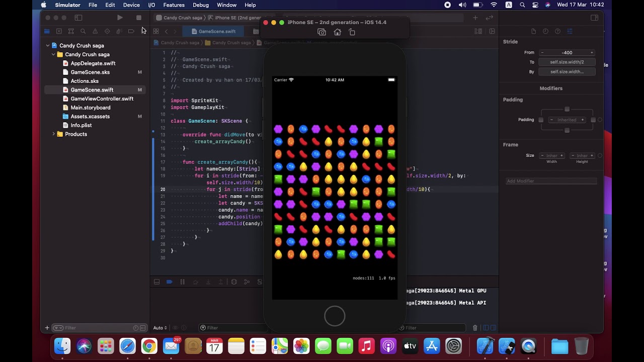
Task: Deactivate breakpoints in debug bar
Action: coord(170,282)
